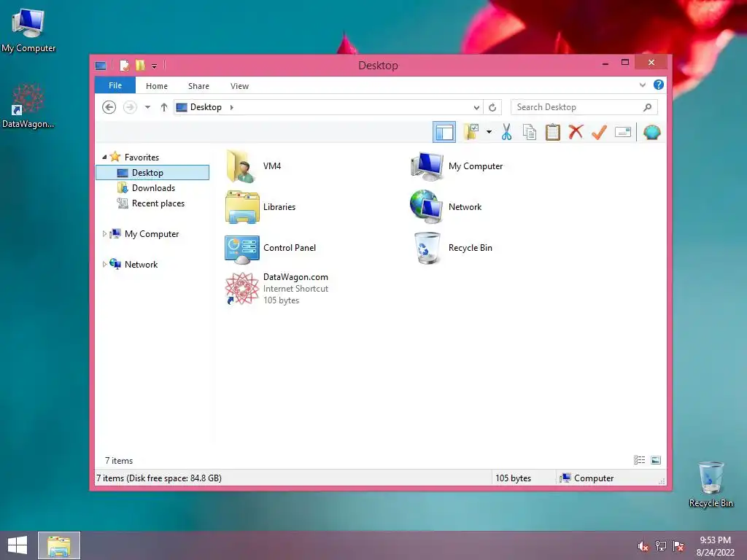Viewport: 747px width, 560px height.
Task: Click the network tray icon
Action: tap(661, 546)
